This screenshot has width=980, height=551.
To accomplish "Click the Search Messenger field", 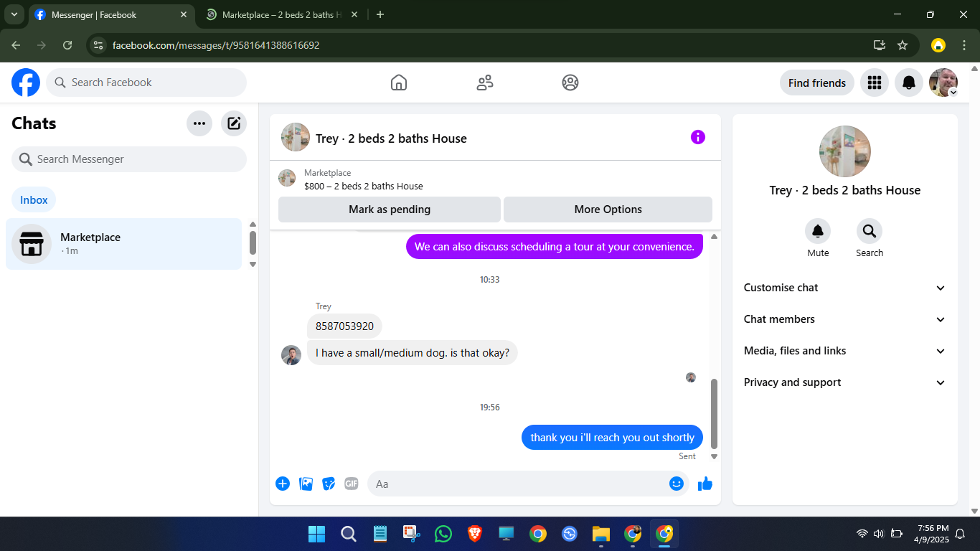I will tap(129, 159).
